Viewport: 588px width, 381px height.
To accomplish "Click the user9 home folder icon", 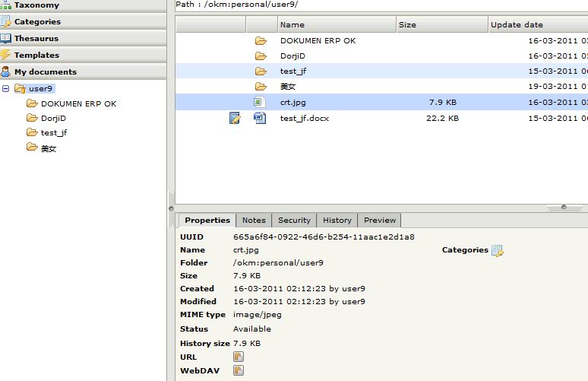I will click(x=20, y=88).
